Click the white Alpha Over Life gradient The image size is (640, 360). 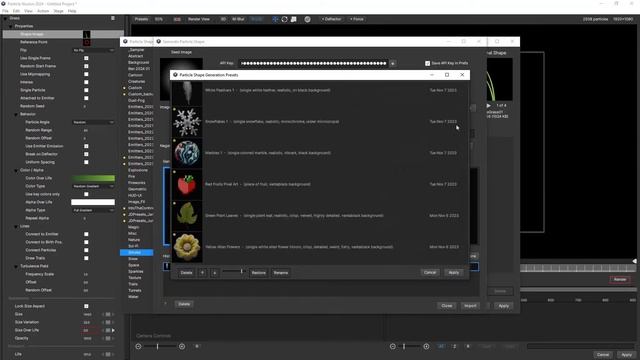coord(93,202)
